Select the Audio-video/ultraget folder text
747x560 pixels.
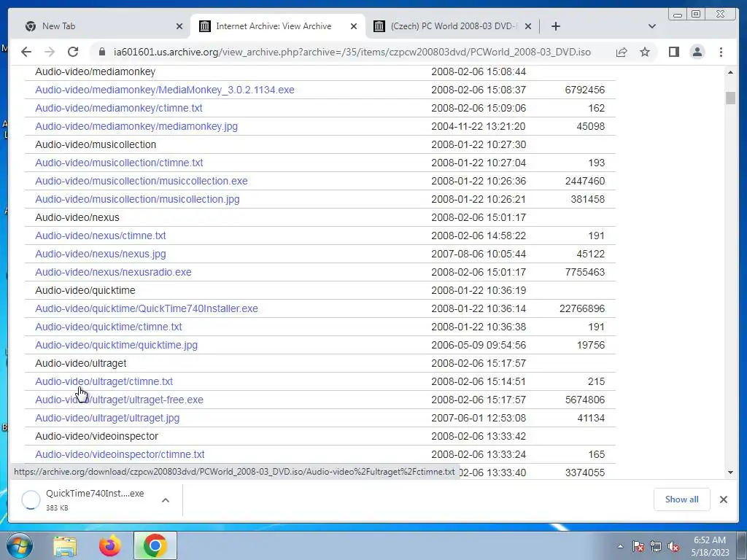pyautogui.click(x=81, y=363)
